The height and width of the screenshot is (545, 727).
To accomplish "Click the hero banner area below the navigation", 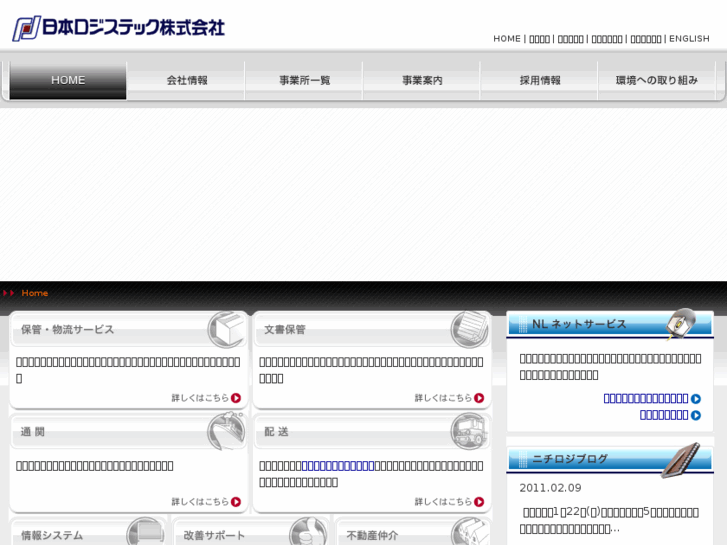I will click(364, 194).
